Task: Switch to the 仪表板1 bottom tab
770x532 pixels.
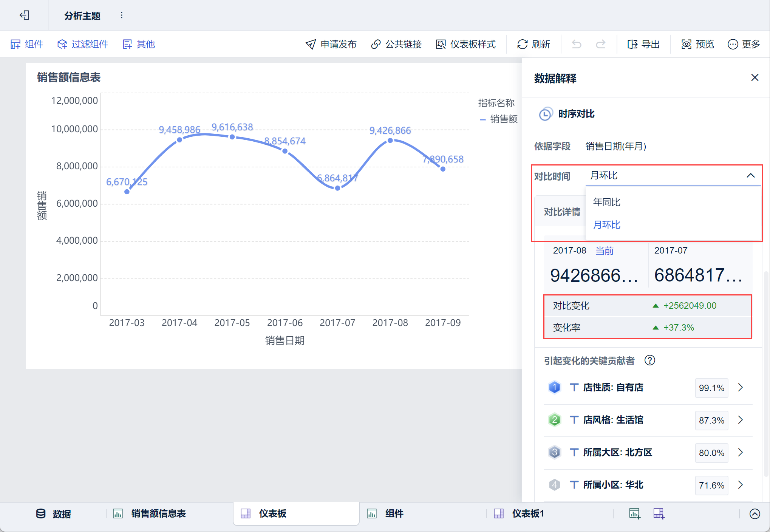Action: pos(527,513)
